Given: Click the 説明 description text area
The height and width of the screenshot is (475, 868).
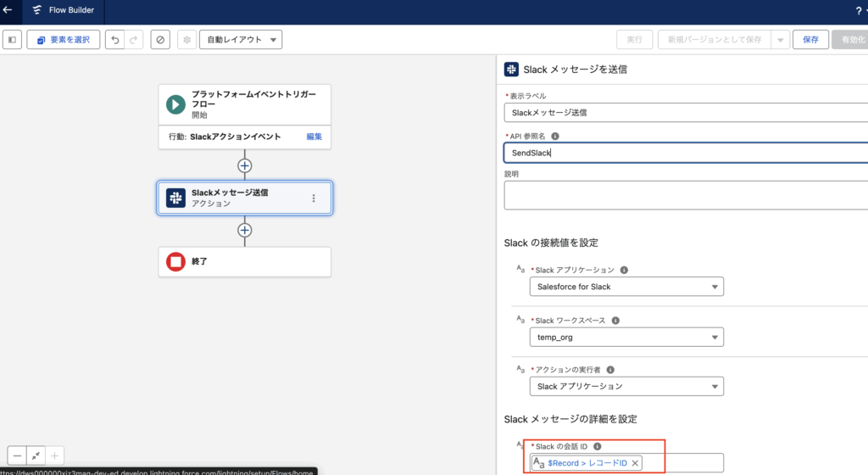Looking at the screenshot, I should point(685,194).
